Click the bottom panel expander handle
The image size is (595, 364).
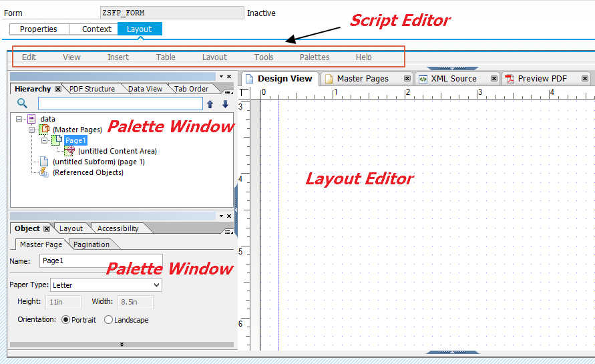[x=452, y=352]
